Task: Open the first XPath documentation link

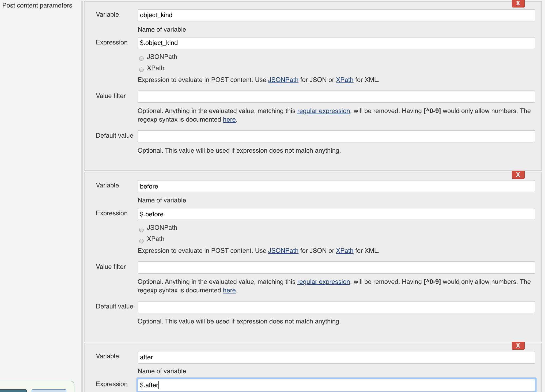Action: [345, 80]
